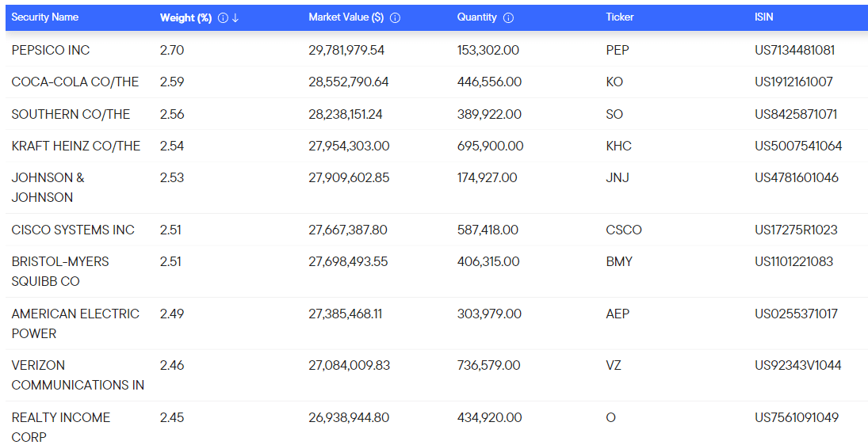Click the BMY ticker

pyautogui.click(x=619, y=261)
